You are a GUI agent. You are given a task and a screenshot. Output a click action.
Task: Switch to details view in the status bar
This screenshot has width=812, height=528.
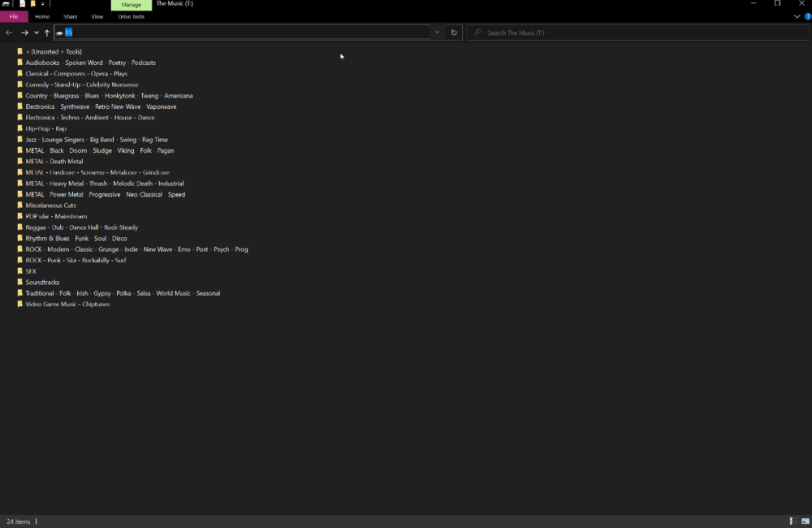(x=792, y=521)
